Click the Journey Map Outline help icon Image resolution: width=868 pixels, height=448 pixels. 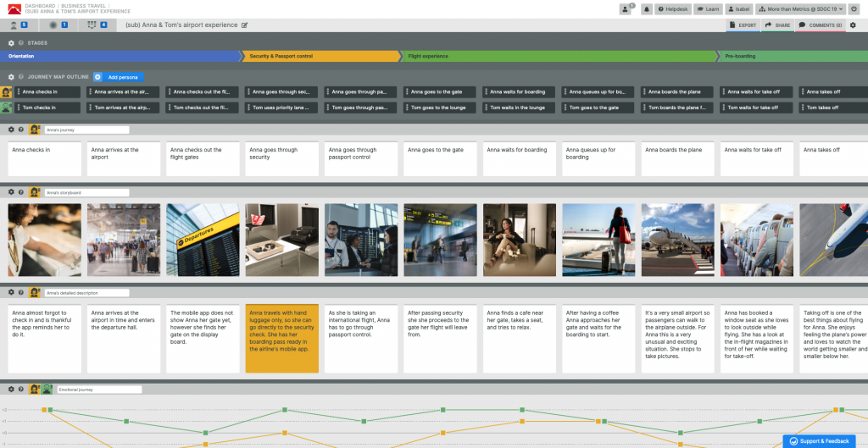(x=21, y=77)
